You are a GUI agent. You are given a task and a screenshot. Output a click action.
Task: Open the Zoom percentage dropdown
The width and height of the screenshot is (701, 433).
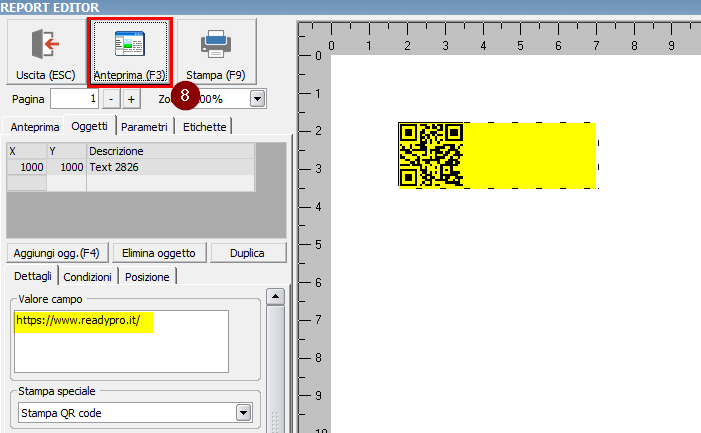257,99
